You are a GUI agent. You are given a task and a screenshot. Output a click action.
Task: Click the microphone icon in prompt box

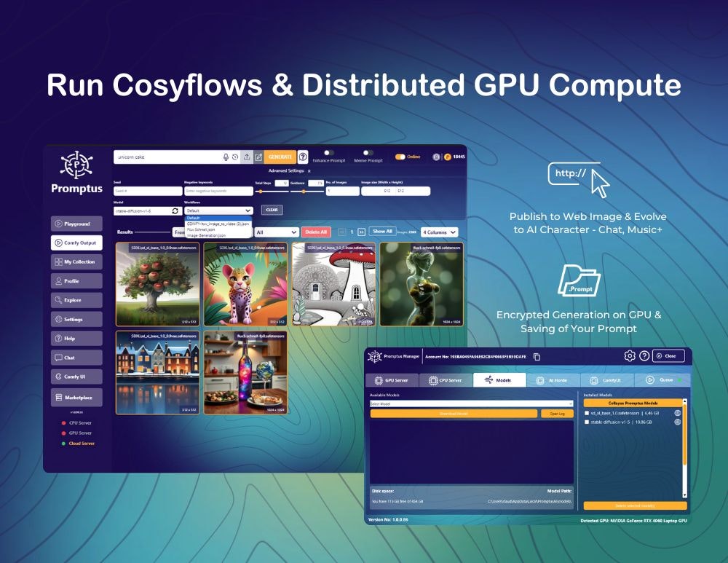click(226, 157)
